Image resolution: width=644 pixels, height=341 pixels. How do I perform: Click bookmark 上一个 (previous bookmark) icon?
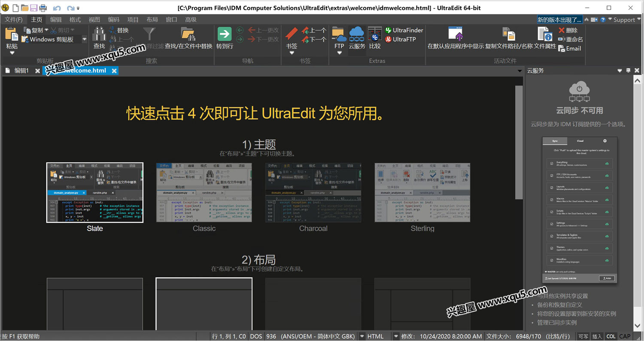coord(305,30)
